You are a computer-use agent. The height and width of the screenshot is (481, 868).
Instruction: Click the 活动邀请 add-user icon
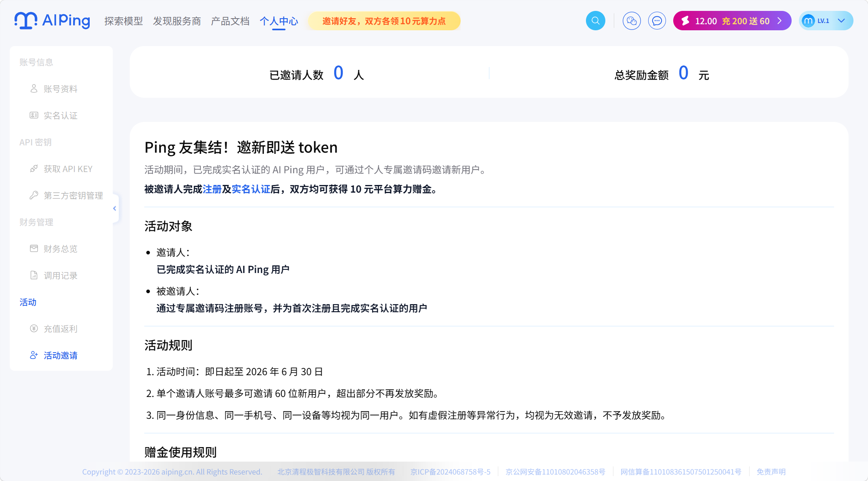click(x=34, y=355)
